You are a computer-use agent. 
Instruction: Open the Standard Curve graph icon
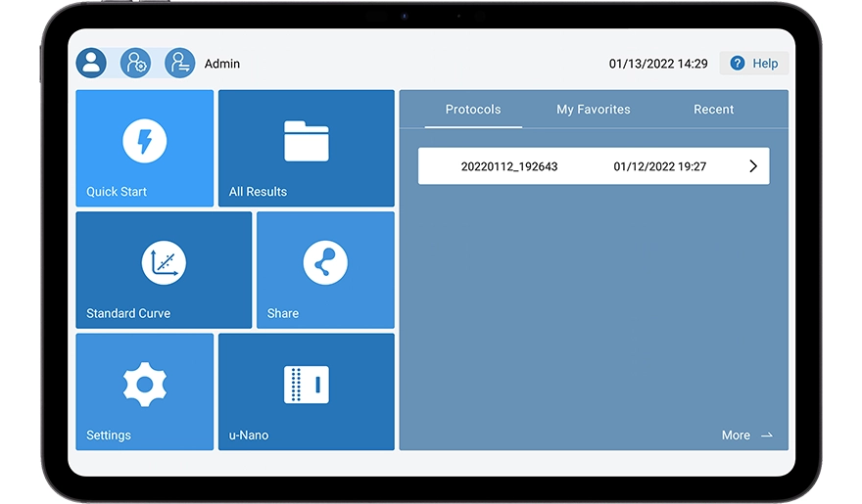164,263
